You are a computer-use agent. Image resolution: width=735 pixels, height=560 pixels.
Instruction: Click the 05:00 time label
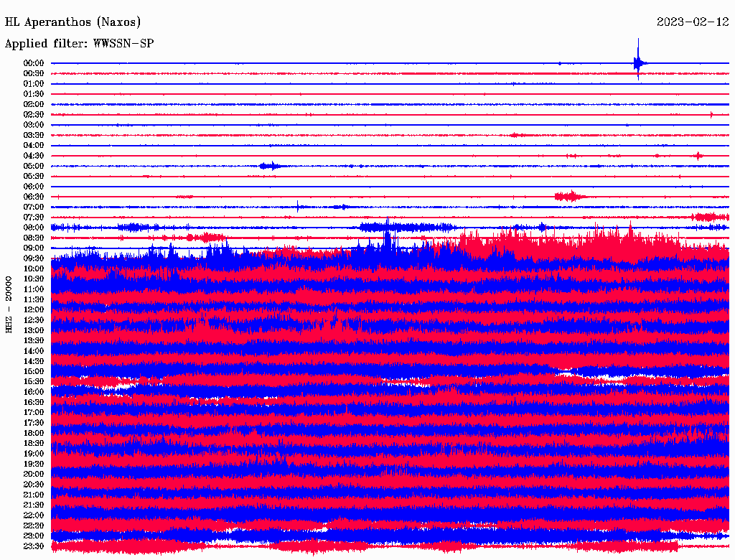pos(34,166)
